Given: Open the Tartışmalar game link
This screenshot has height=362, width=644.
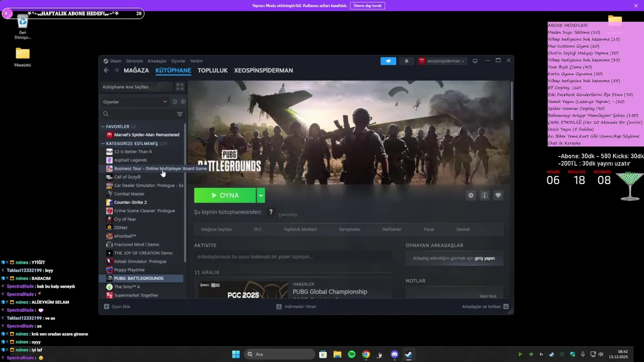Looking at the screenshot, I should (349, 229).
